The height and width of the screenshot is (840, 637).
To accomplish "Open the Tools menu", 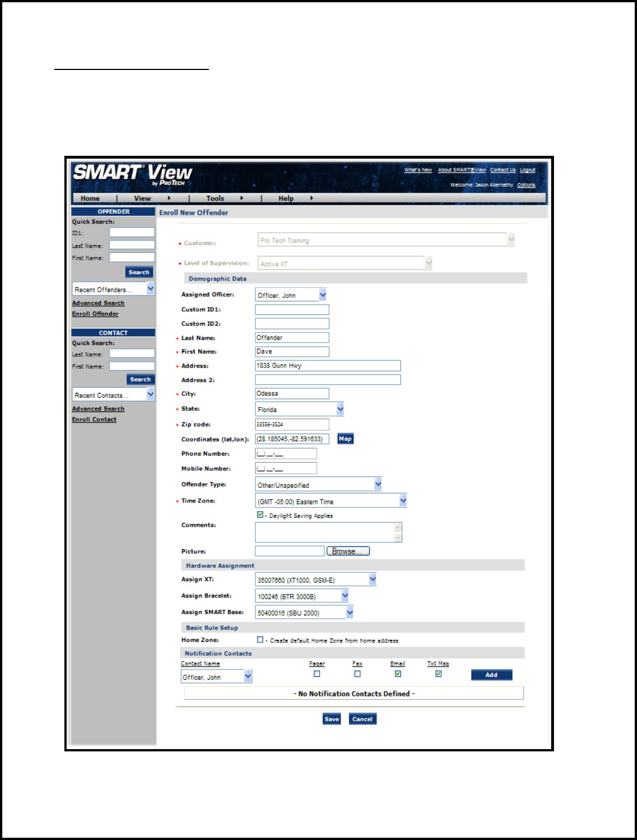I will point(215,198).
